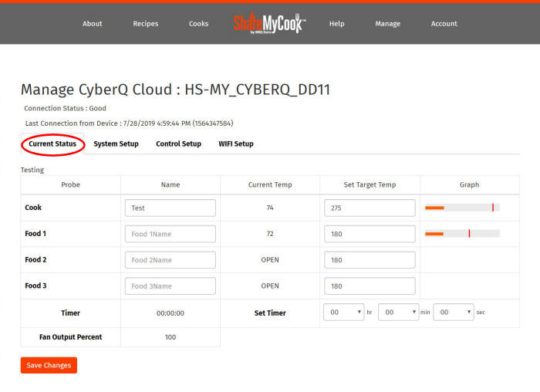The height and width of the screenshot is (392, 540).
Task: Click the timer value 00:00:00
Action: (170, 313)
